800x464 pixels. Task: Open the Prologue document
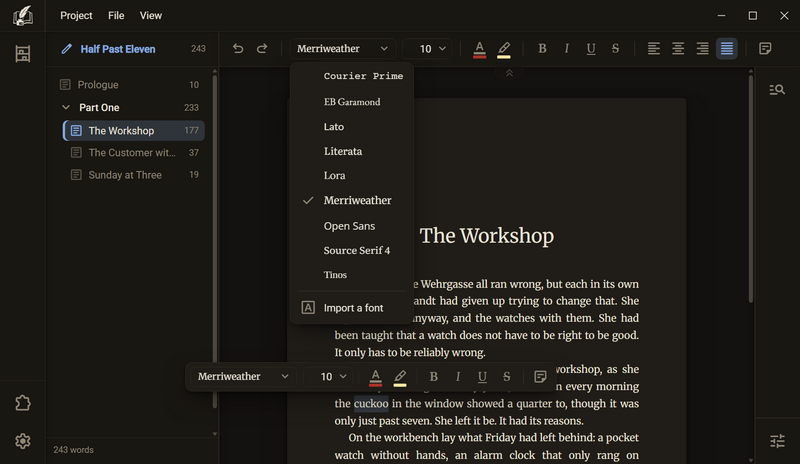(x=131, y=85)
